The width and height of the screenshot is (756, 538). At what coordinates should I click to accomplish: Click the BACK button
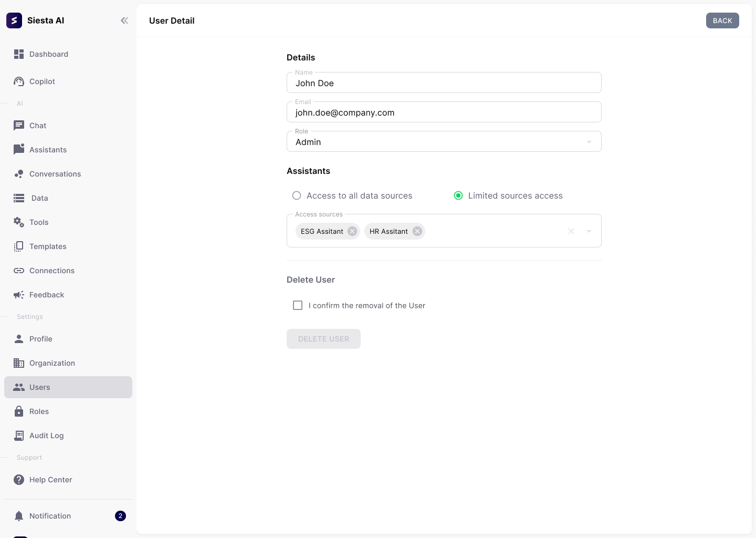pyautogui.click(x=722, y=20)
